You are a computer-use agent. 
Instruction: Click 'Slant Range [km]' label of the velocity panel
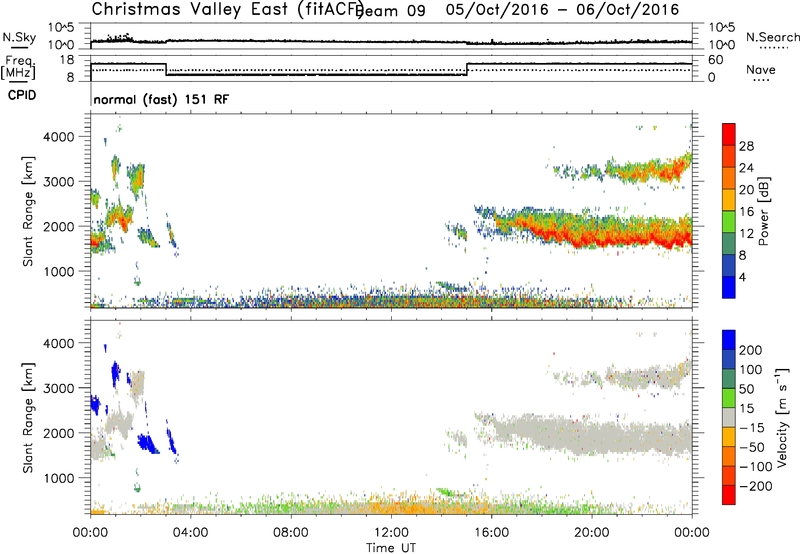(x=28, y=418)
